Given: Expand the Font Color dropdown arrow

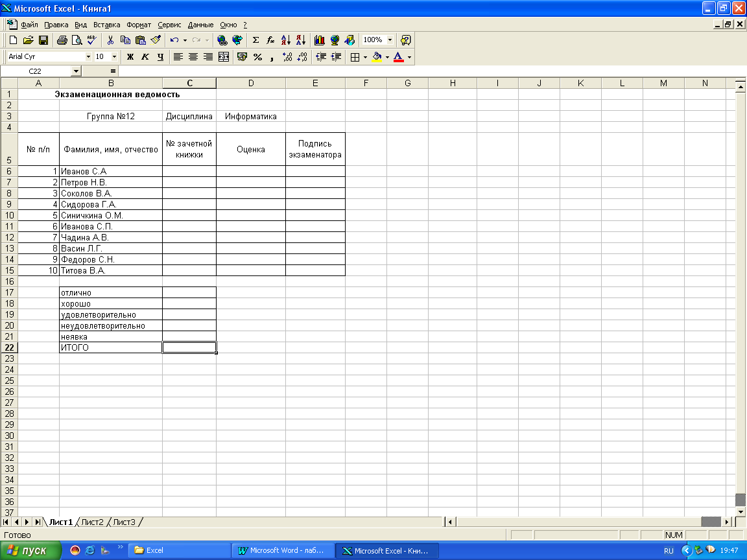Looking at the screenshot, I should pos(409,57).
